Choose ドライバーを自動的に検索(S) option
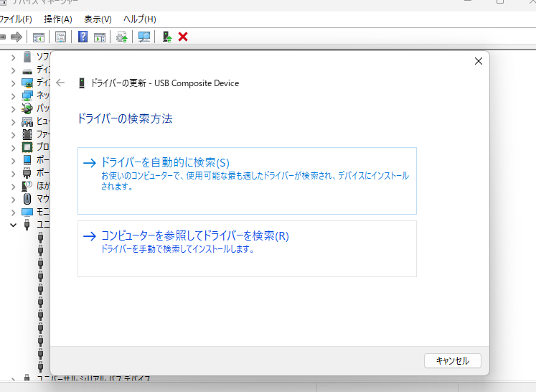Screen dimensions: 536x392 tap(247, 181)
